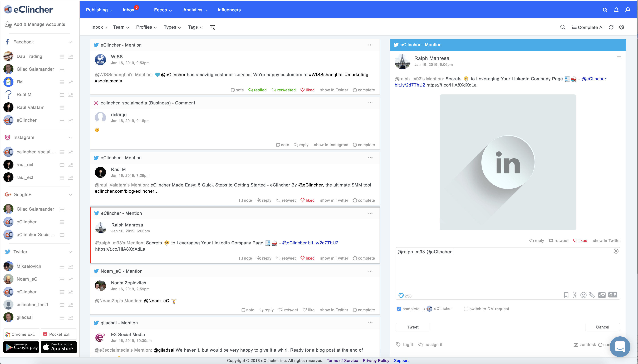This screenshot has height=364, width=638.
Task: Click the image attach icon in composer
Action: (602, 295)
